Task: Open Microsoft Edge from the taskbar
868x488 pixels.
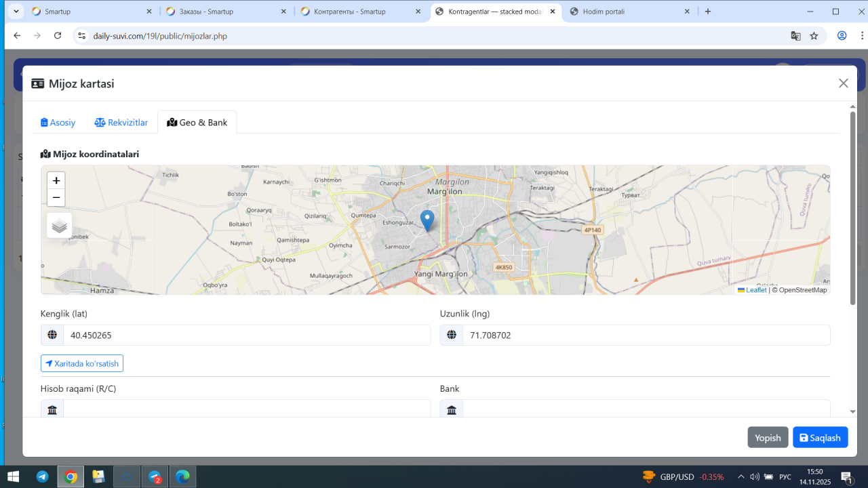Action: point(182,476)
